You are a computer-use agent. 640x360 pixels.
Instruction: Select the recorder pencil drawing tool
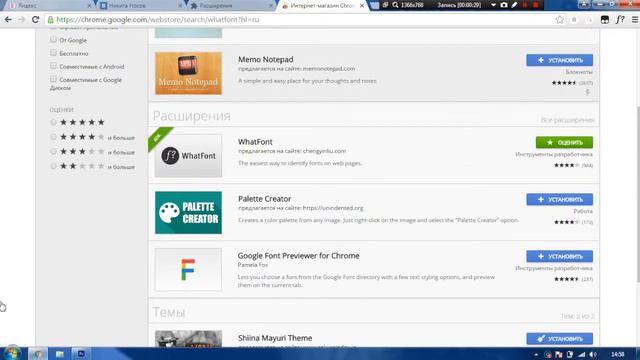(514, 5)
